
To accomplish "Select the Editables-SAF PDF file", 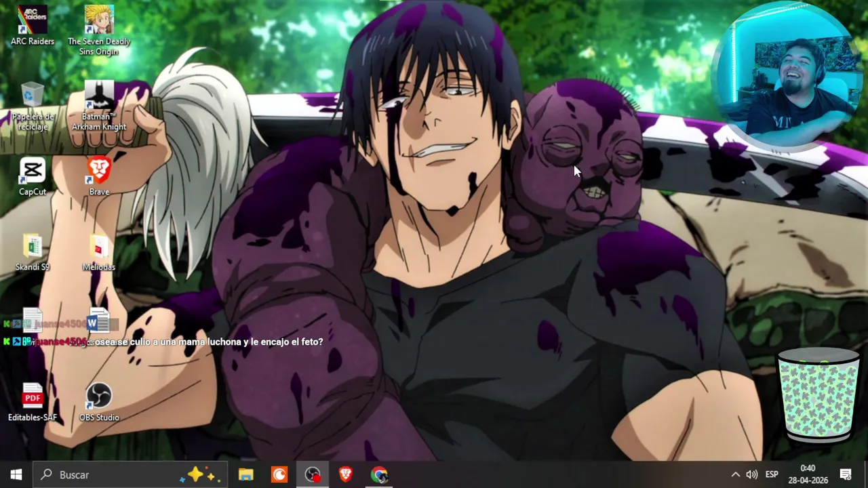I will click(x=33, y=403).
